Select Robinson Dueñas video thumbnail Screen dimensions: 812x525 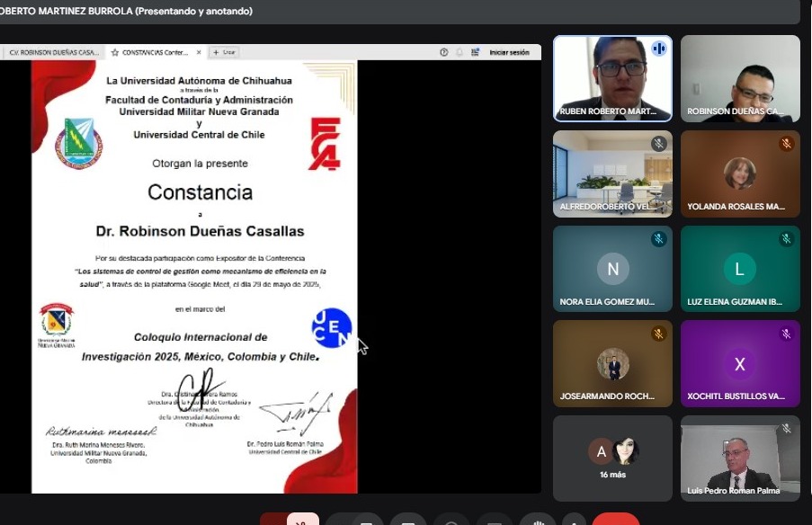(x=740, y=78)
